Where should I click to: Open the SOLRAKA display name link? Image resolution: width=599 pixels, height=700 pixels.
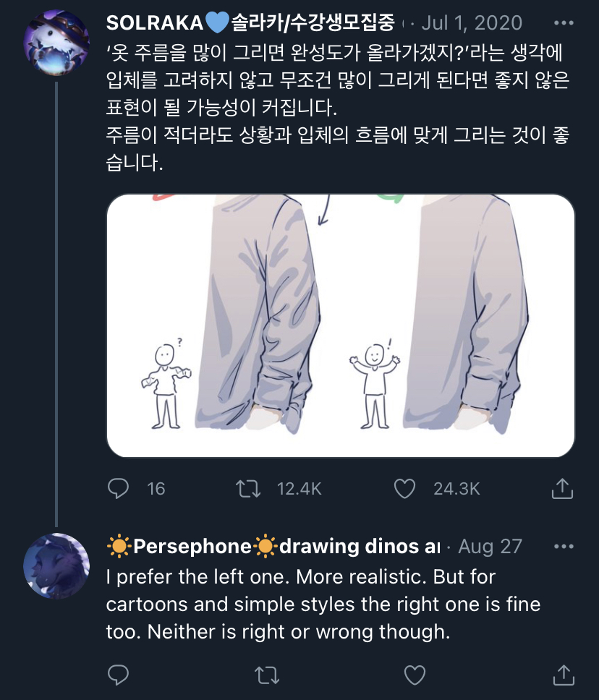[250, 22]
